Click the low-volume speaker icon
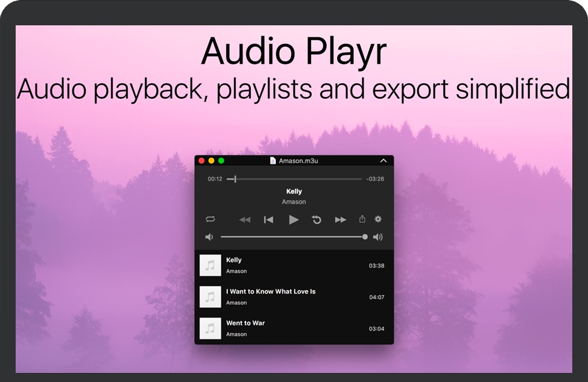 tap(209, 236)
